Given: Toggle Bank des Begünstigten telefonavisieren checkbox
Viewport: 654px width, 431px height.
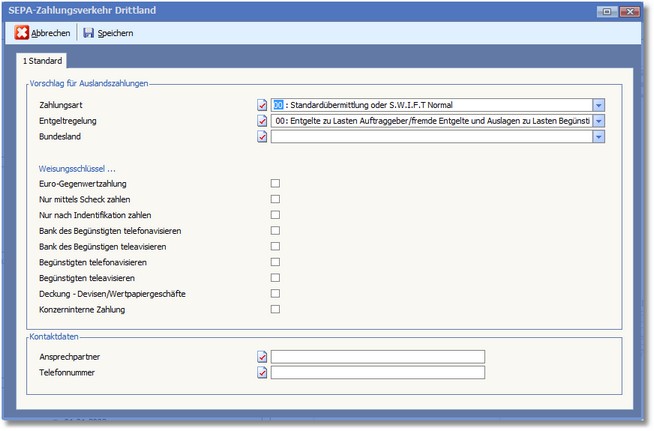Looking at the screenshot, I should 275,231.
